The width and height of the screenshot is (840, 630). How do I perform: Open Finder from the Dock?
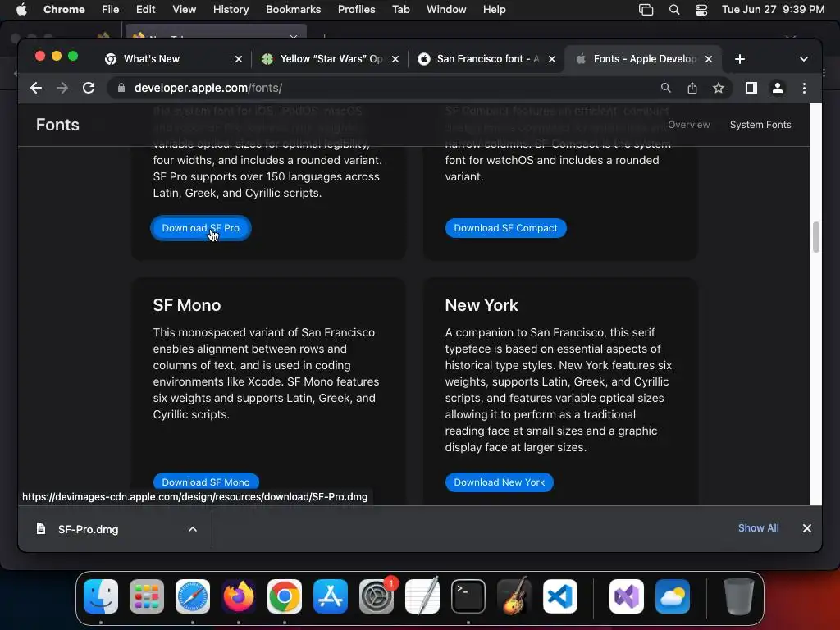(101, 596)
